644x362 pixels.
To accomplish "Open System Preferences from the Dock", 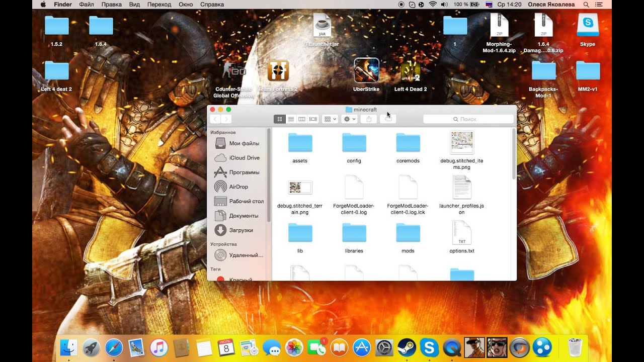I will 384,347.
